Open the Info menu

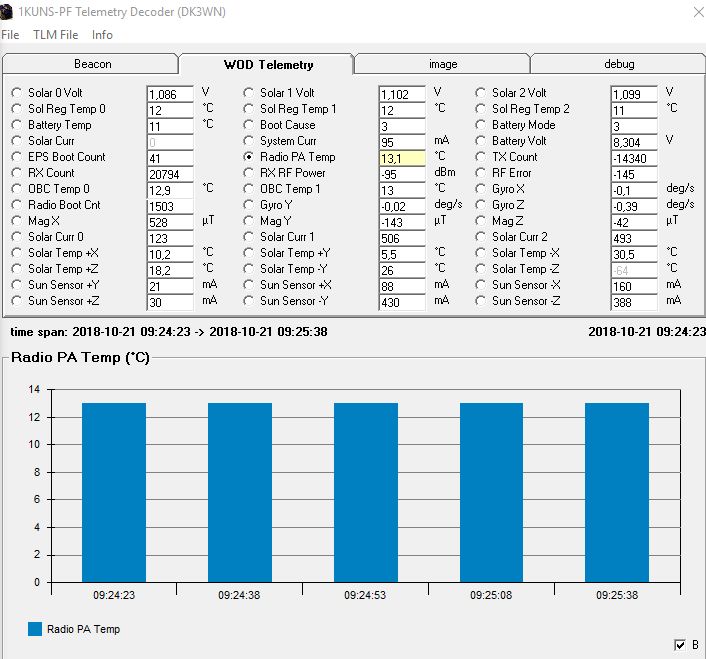coord(102,35)
